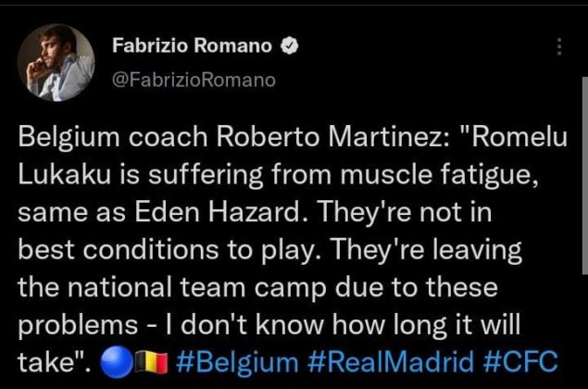Open the #Belgium hashtag

[x=237, y=362]
